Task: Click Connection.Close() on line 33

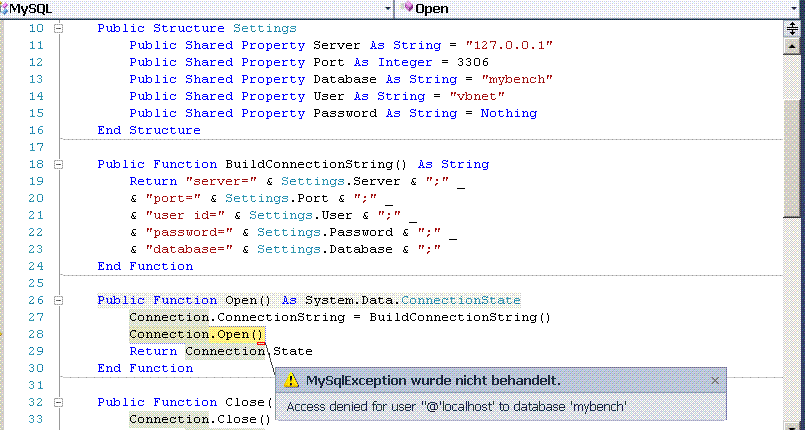Action: (x=200, y=419)
